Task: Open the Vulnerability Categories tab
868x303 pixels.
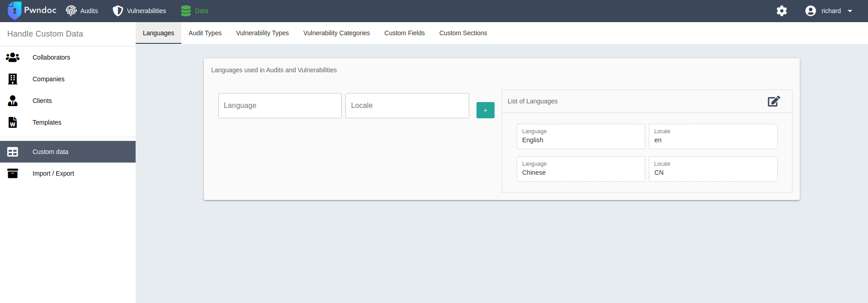Action: click(x=336, y=33)
